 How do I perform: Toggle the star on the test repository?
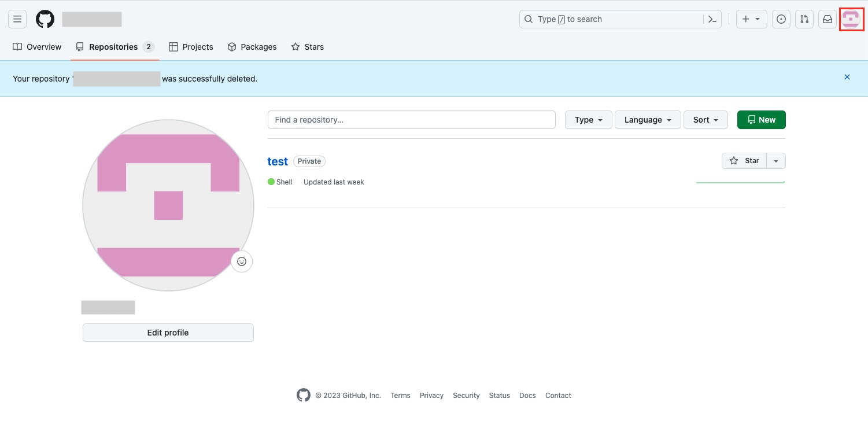point(745,160)
